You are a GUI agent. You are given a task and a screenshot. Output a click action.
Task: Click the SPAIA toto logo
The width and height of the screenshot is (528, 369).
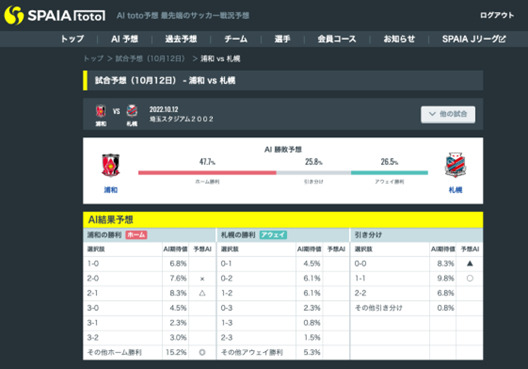[x=55, y=15]
